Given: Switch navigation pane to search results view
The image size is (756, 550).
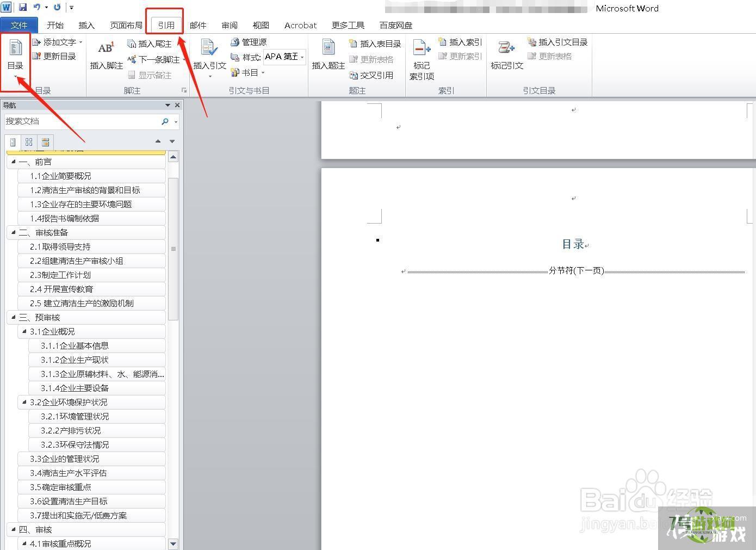Looking at the screenshot, I should pos(46,141).
